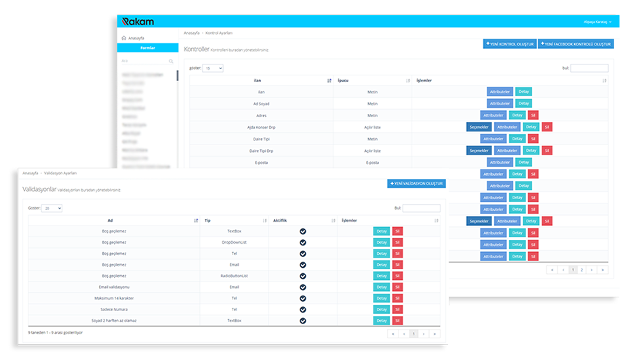The width and height of the screenshot is (644, 362).
Task: Sort validations by Aktiflik column
Action: click(333, 220)
